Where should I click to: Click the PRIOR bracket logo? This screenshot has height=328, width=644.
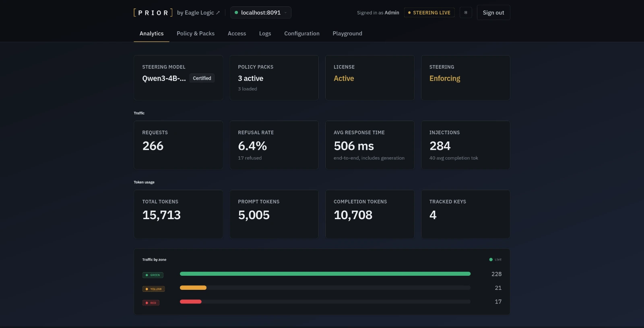tap(153, 12)
